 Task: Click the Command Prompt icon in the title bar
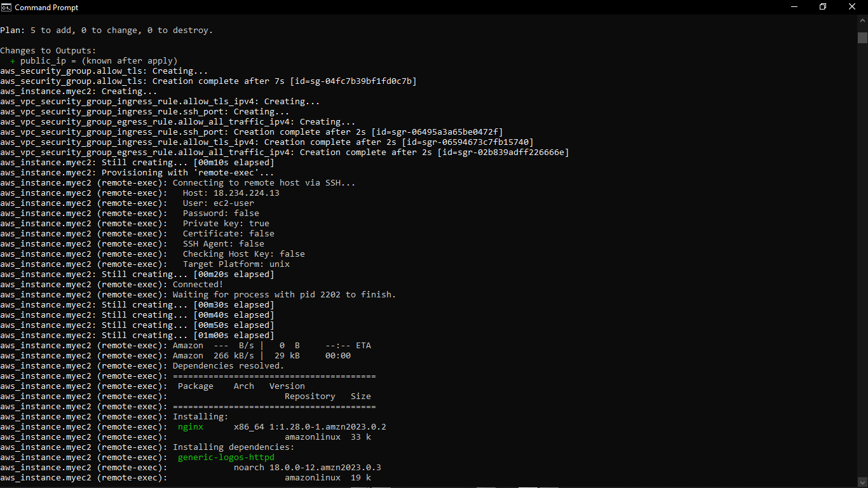point(6,7)
